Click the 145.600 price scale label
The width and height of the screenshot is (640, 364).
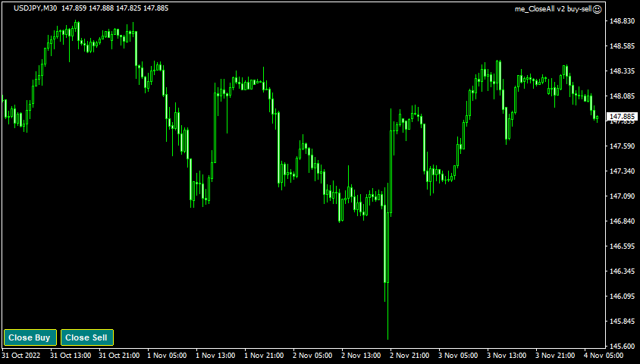pos(623,347)
